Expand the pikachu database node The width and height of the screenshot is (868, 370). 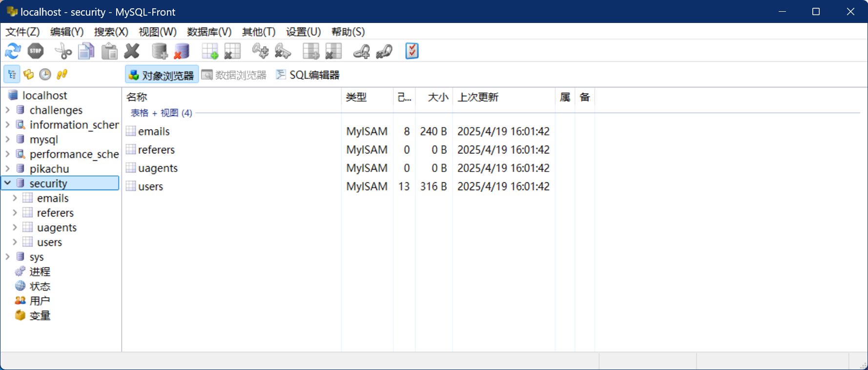8,169
